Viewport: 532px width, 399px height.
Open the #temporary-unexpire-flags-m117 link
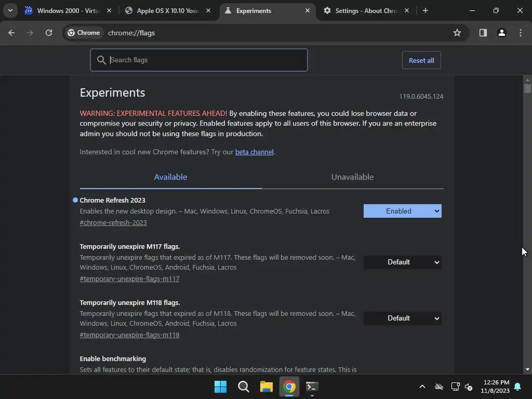coord(129,279)
